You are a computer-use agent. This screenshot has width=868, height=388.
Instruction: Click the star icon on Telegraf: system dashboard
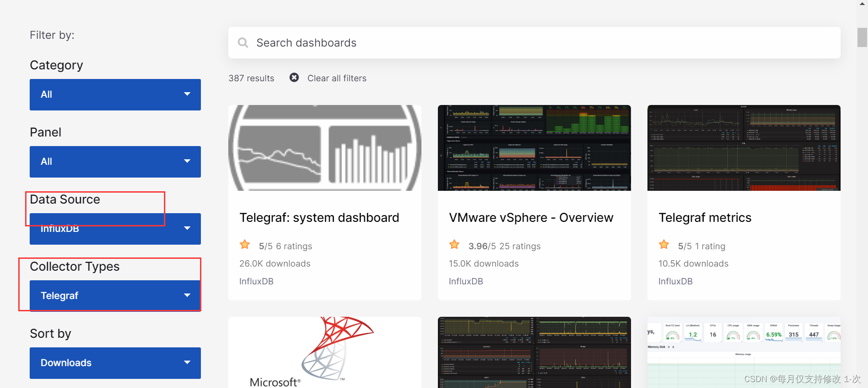click(x=245, y=245)
